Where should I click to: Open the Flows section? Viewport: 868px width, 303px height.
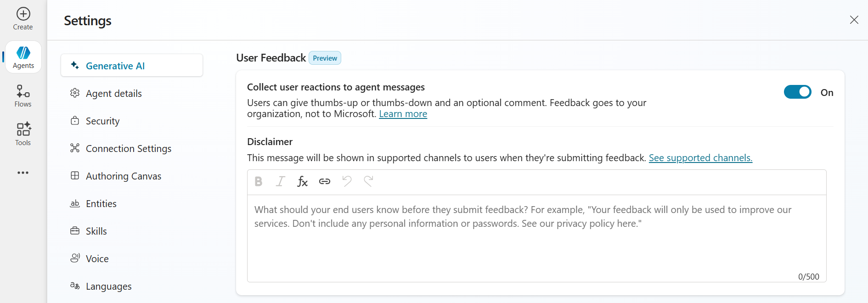(x=23, y=95)
